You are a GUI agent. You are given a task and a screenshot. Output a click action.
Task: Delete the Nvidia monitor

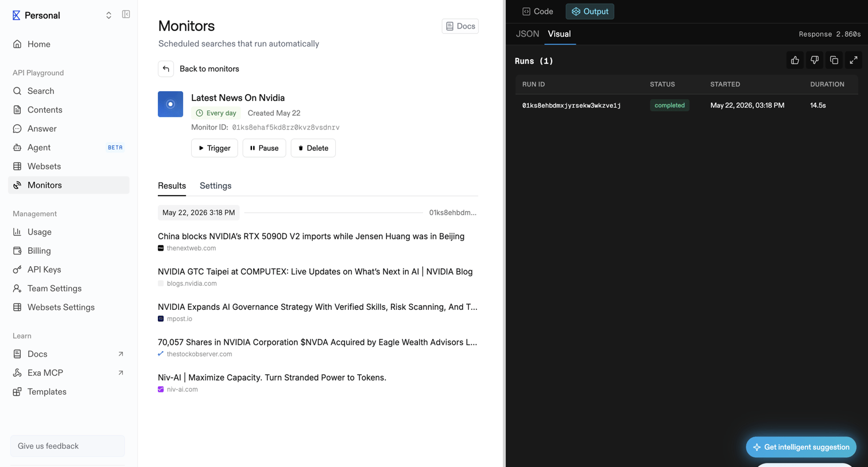[313, 148]
